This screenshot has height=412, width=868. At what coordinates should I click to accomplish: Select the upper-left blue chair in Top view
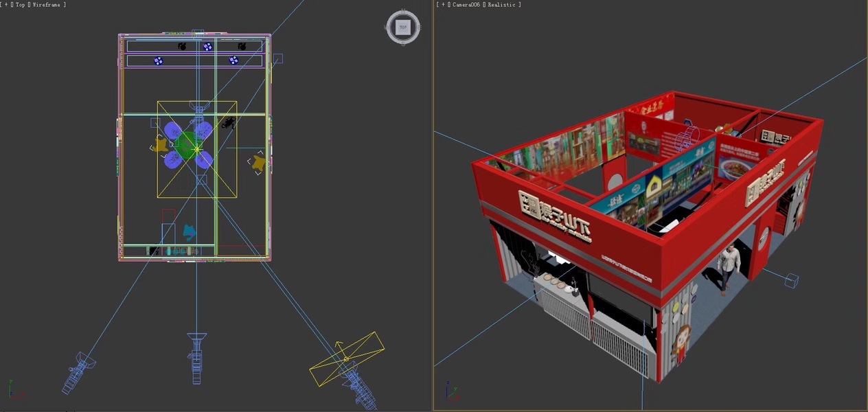tap(172, 130)
